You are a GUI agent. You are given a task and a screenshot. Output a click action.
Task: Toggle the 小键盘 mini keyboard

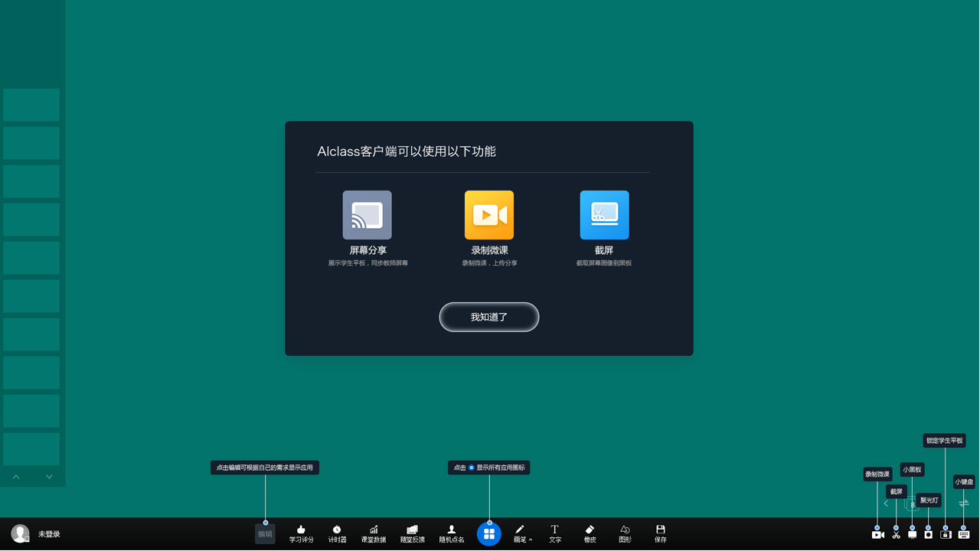(x=963, y=535)
